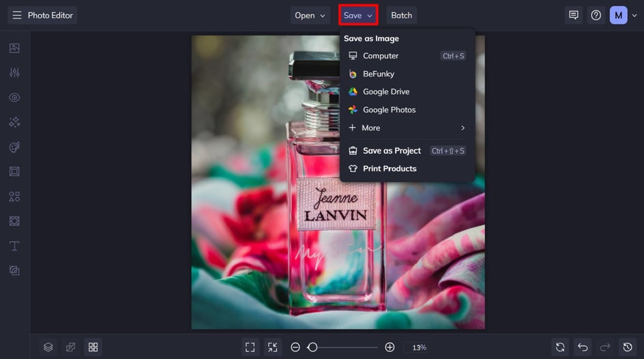Open the Edit adjustments sliders icon

(x=14, y=73)
